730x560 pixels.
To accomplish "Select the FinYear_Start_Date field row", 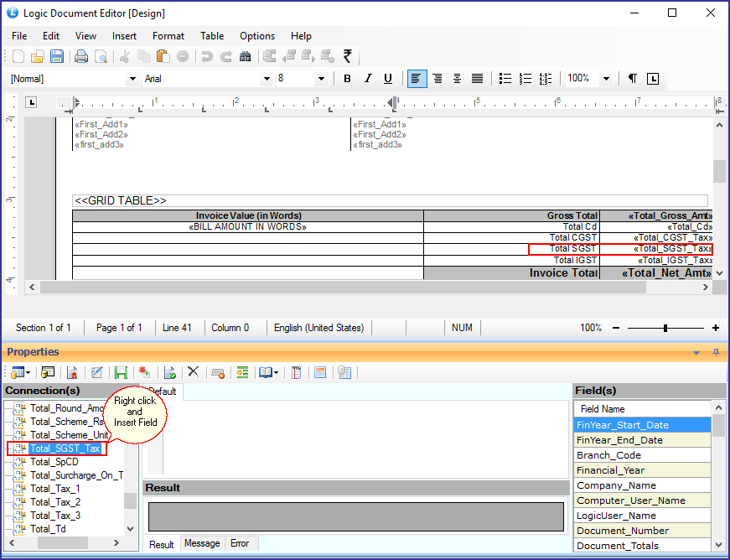I will click(643, 425).
